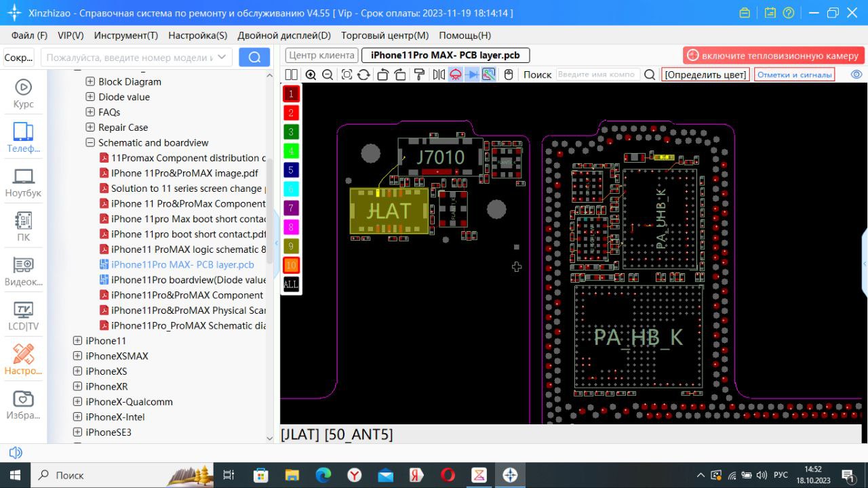The image size is (868, 488).
Task: Open the Инструмент(T) menu
Action: coord(126,35)
